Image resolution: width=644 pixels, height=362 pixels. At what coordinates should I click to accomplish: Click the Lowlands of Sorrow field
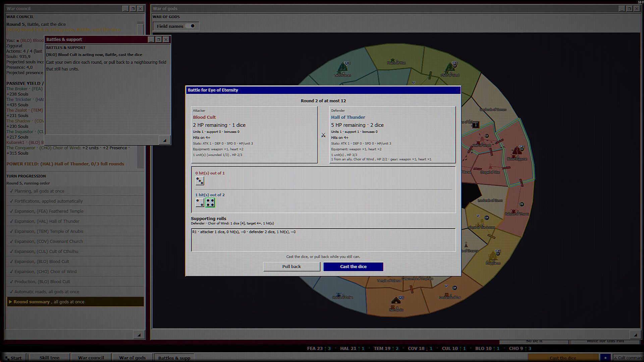493,110
